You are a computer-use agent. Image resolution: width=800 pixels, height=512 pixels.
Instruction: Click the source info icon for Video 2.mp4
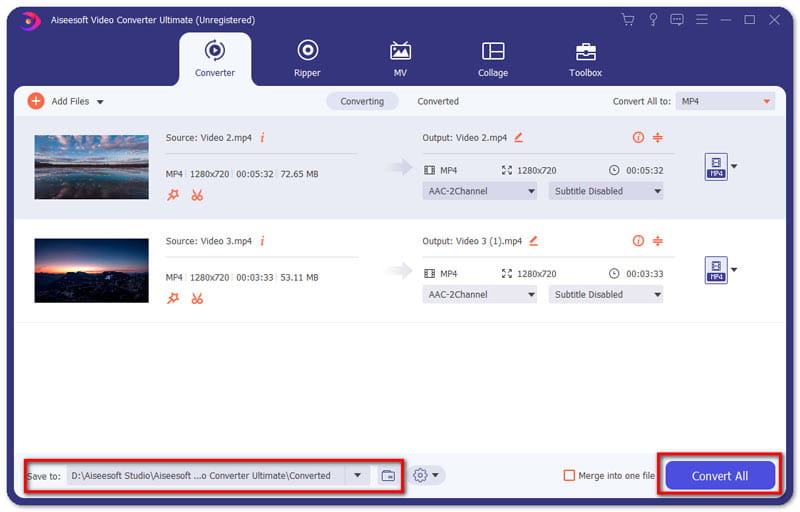pos(262,138)
